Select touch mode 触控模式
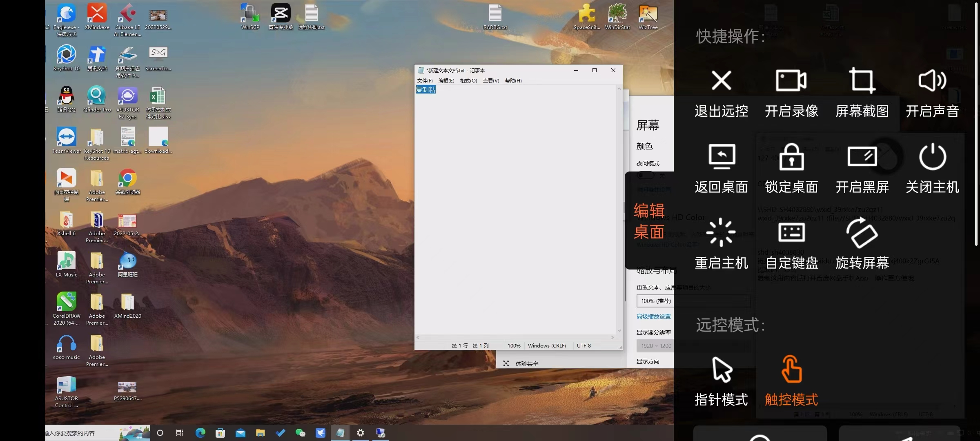The width and height of the screenshot is (980, 441). tap(791, 381)
